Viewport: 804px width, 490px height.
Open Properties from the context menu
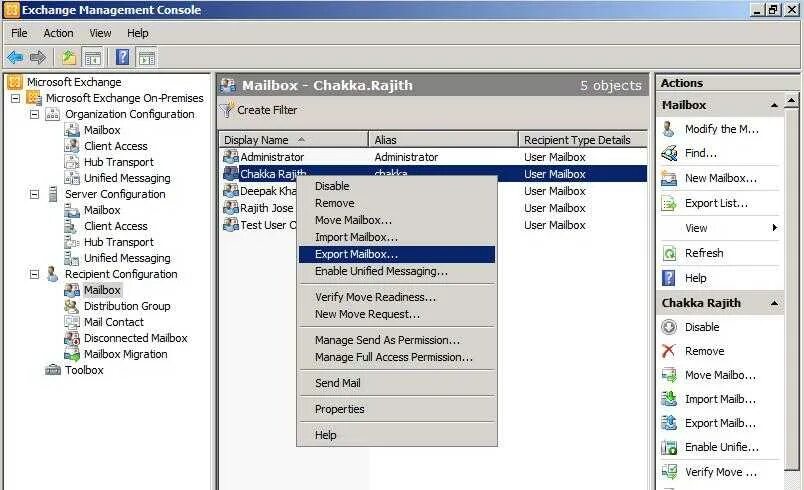[397, 410]
